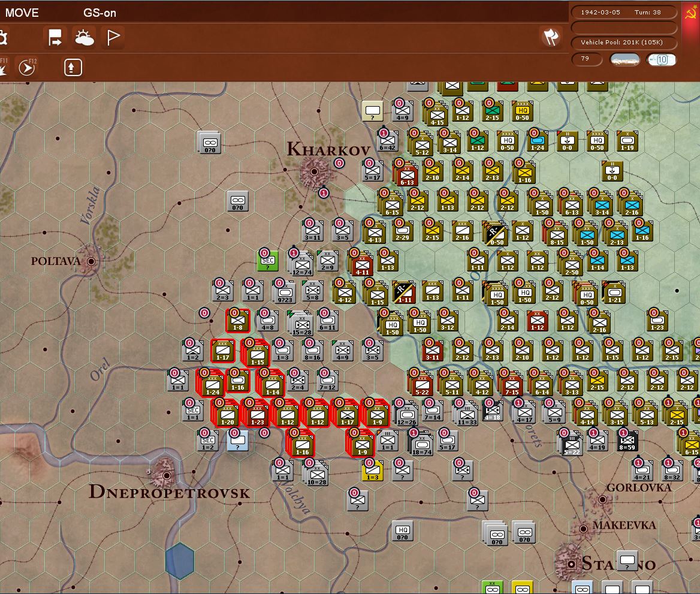The width and height of the screenshot is (700, 594).
Task: Click the Kharkov city hex
Action: [314, 171]
